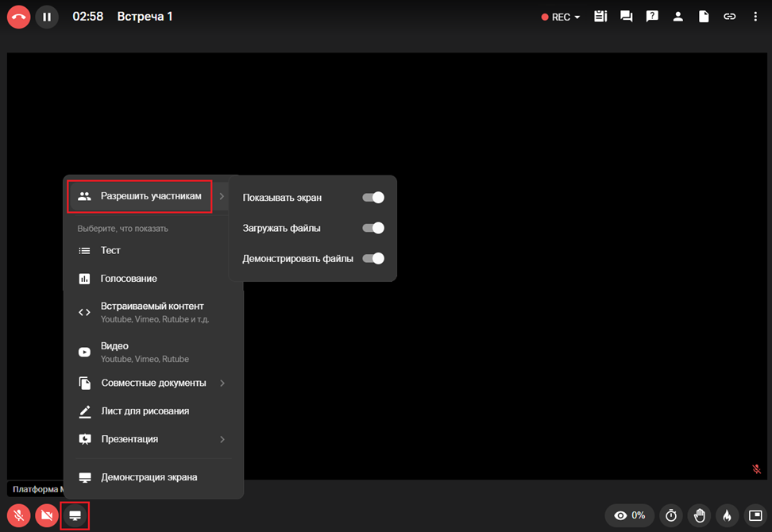Viewport: 772px width, 532px height.
Task: Click the screen share monitor button
Action: pos(75,515)
